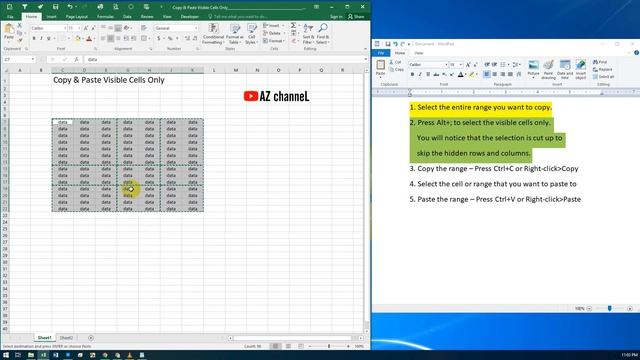Open Find & Select magnifier in Excel
This screenshot has height=360, width=640.
[x=322, y=34]
